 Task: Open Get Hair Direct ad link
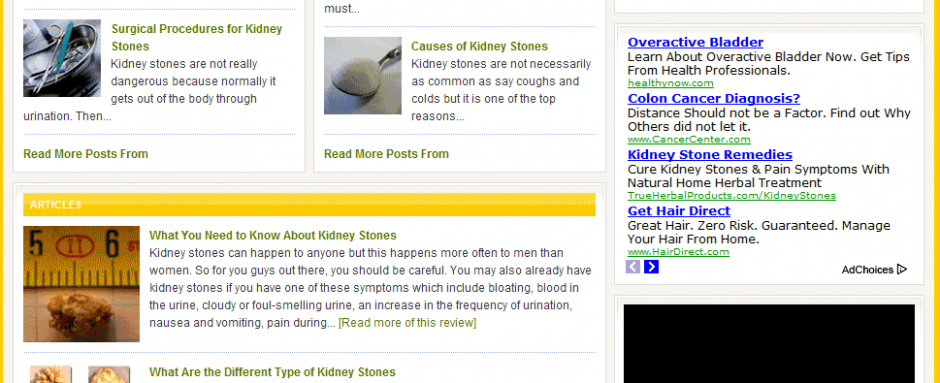pos(679,211)
